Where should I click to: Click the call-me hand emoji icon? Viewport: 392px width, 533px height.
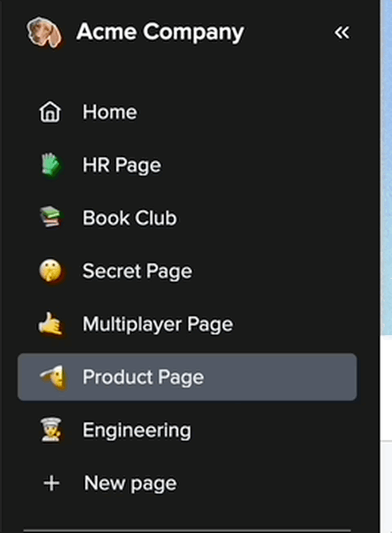51,324
